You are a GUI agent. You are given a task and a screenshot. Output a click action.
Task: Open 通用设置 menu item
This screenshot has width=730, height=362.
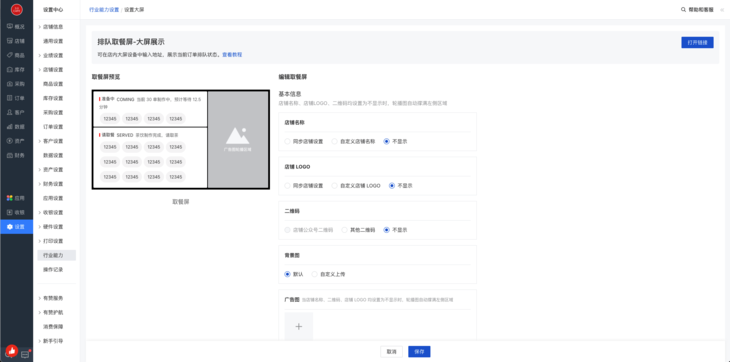pyautogui.click(x=53, y=41)
